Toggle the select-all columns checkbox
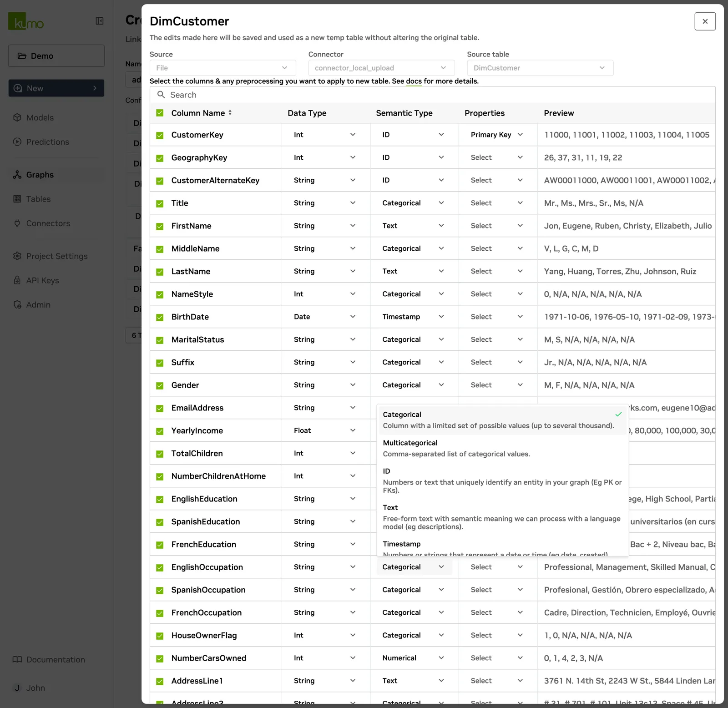This screenshot has width=728, height=708. pyautogui.click(x=160, y=113)
